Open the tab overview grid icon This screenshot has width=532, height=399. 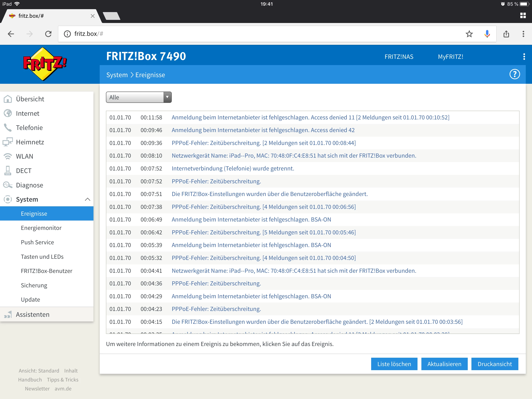coord(523,16)
